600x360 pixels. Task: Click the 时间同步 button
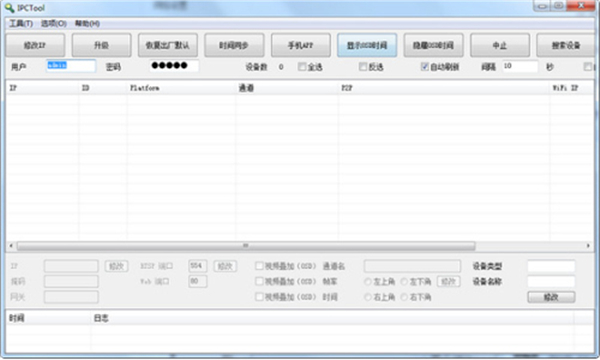234,45
